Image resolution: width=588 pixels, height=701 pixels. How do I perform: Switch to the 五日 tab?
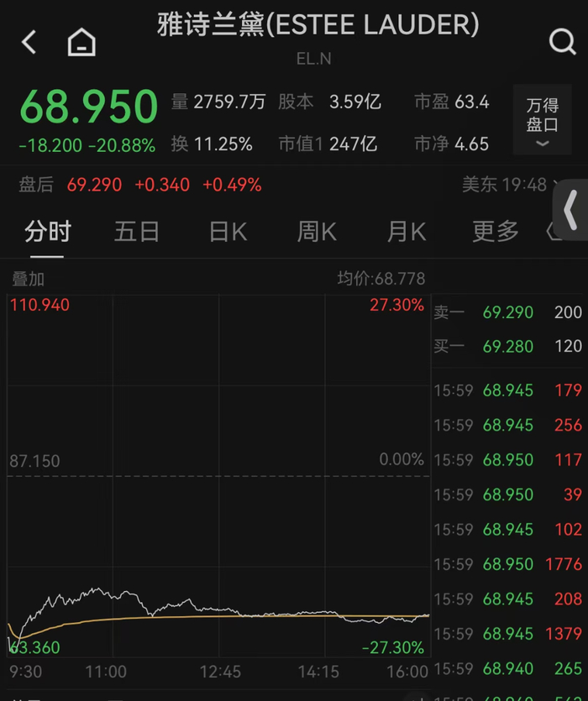136,232
